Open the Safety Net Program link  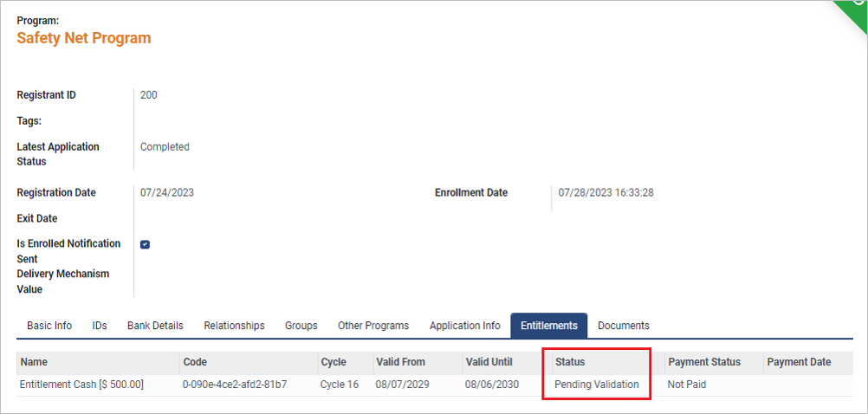click(x=83, y=38)
